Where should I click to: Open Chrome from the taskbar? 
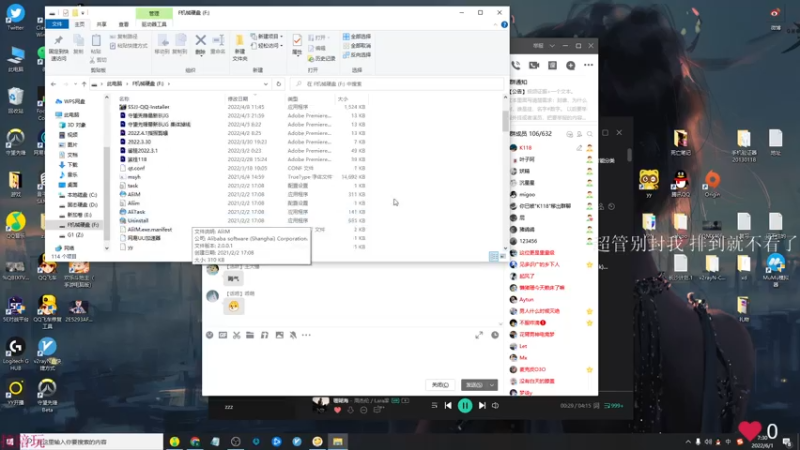[x=195, y=442]
